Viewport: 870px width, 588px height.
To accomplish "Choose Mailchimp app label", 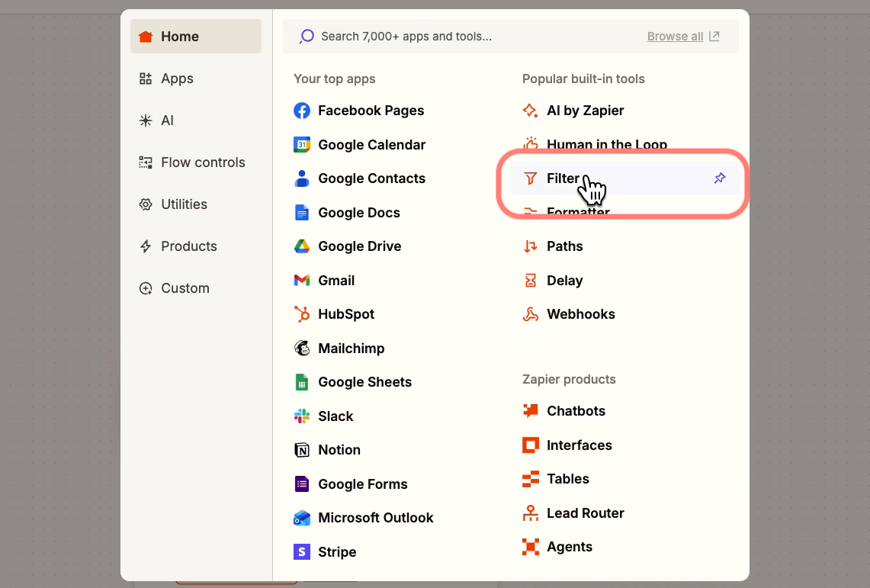I will coord(352,349).
